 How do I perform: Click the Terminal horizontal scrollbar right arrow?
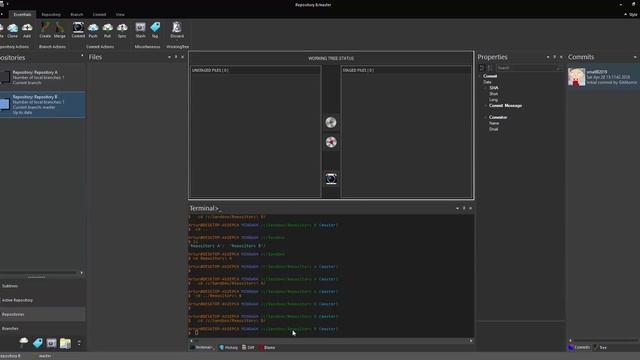click(471, 340)
